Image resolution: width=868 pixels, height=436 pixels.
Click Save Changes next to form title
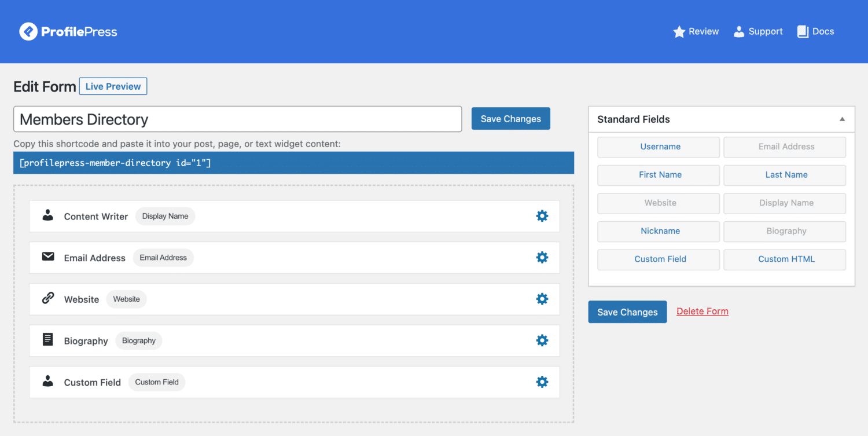pyautogui.click(x=510, y=119)
